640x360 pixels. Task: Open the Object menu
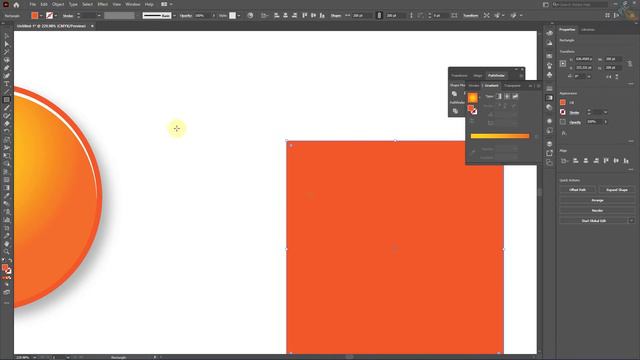[x=58, y=4]
